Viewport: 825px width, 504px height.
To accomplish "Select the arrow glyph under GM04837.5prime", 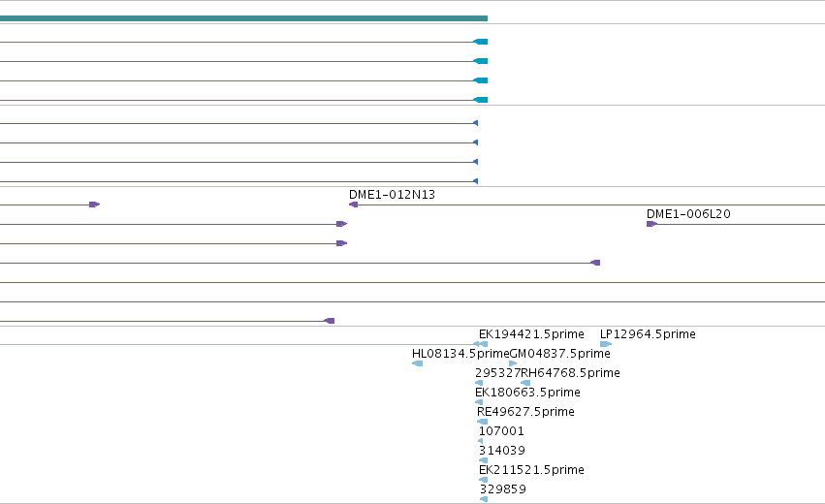I will point(513,363).
